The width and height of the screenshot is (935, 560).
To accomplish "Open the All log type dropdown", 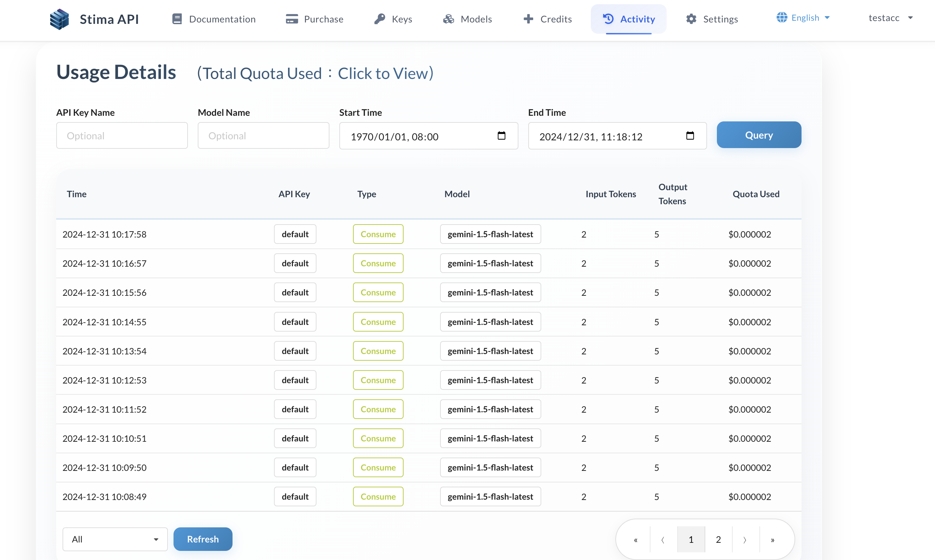I will (115, 539).
